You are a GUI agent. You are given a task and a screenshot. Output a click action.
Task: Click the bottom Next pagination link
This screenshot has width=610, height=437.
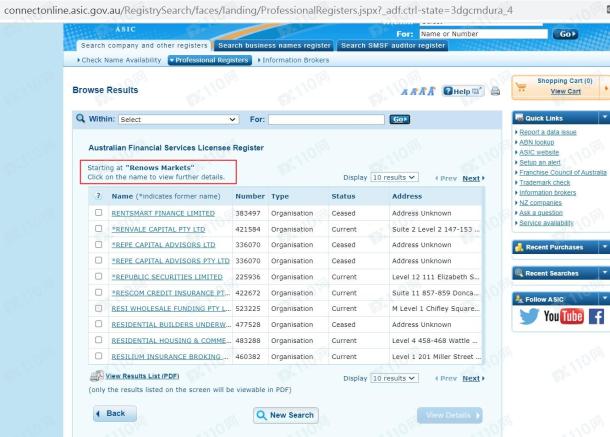tap(471, 379)
